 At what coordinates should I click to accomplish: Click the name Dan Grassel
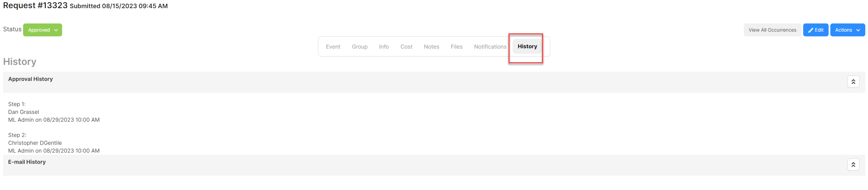coord(23,112)
